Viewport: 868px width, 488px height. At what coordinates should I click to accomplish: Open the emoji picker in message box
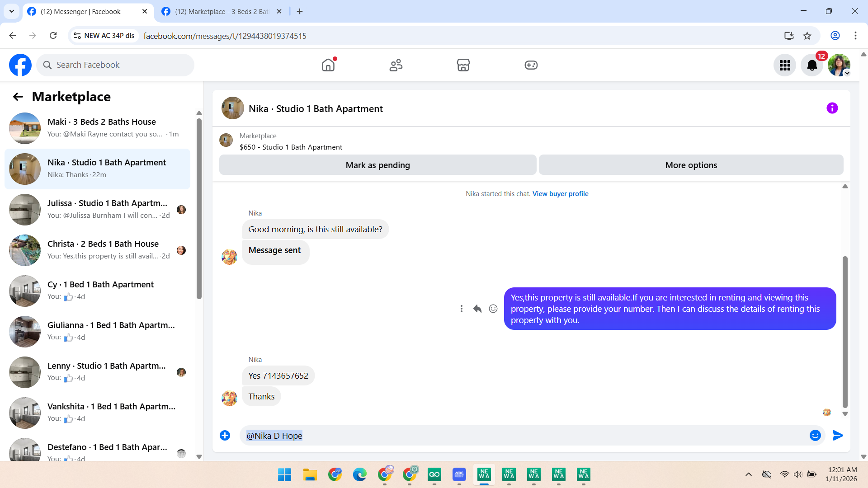[815, 435]
